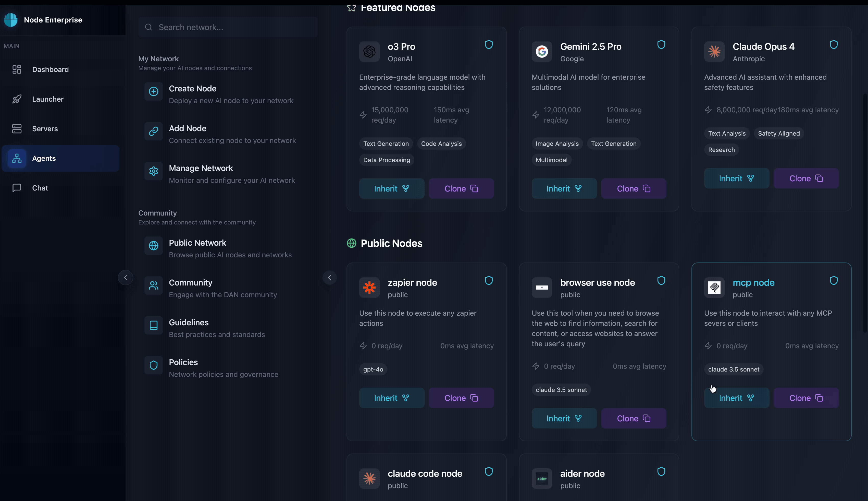Collapse the network panel with its chevron

[x=329, y=277]
